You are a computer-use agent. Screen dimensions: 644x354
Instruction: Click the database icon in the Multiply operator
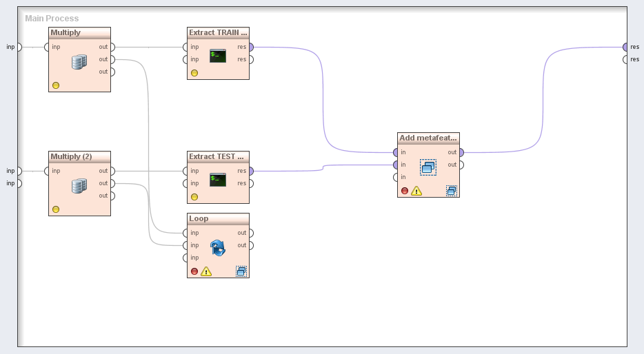pyautogui.click(x=79, y=62)
